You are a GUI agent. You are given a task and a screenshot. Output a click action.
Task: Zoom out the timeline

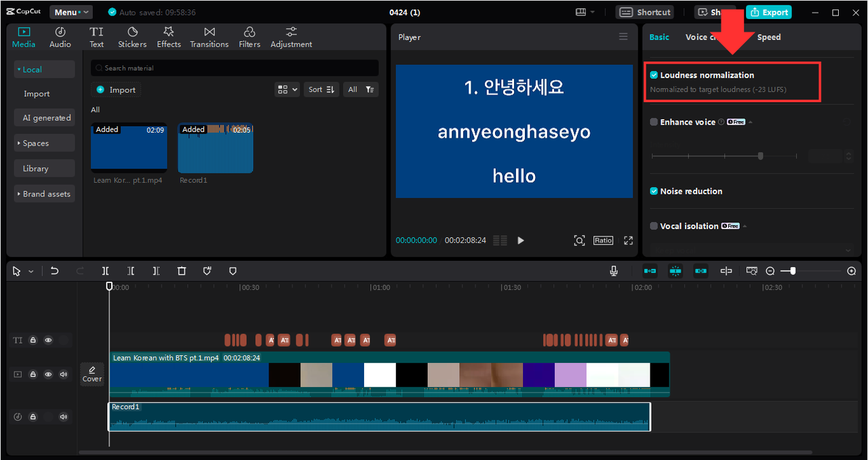coord(770,271)
